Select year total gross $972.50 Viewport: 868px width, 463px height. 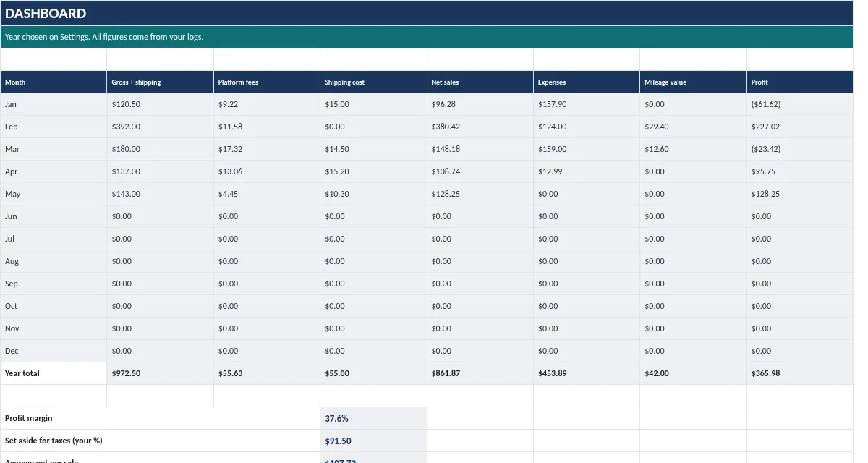click(x=160, y=373)
